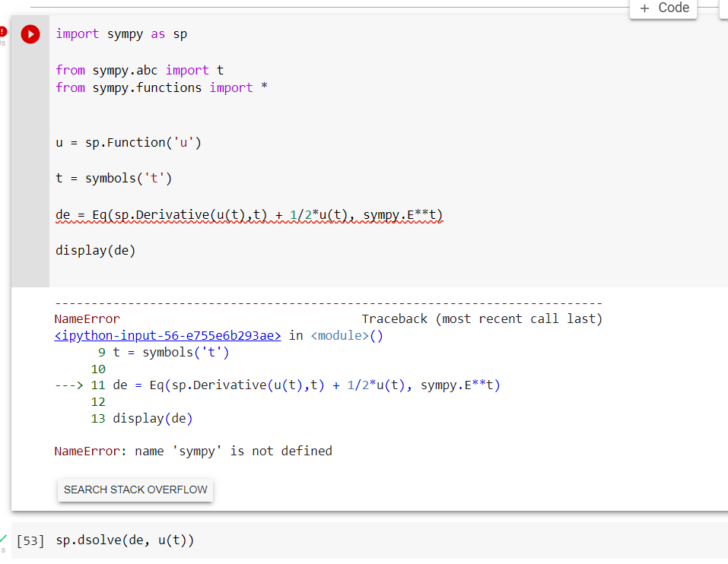Run the sympy code cell
The height and width of the screenshot is (564, 728).
tap(30, 34)
